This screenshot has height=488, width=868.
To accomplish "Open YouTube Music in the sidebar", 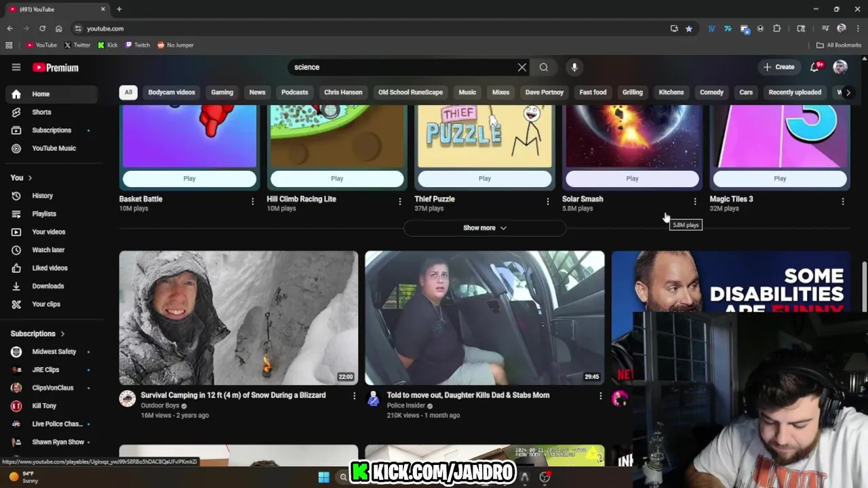I will 52,148.
